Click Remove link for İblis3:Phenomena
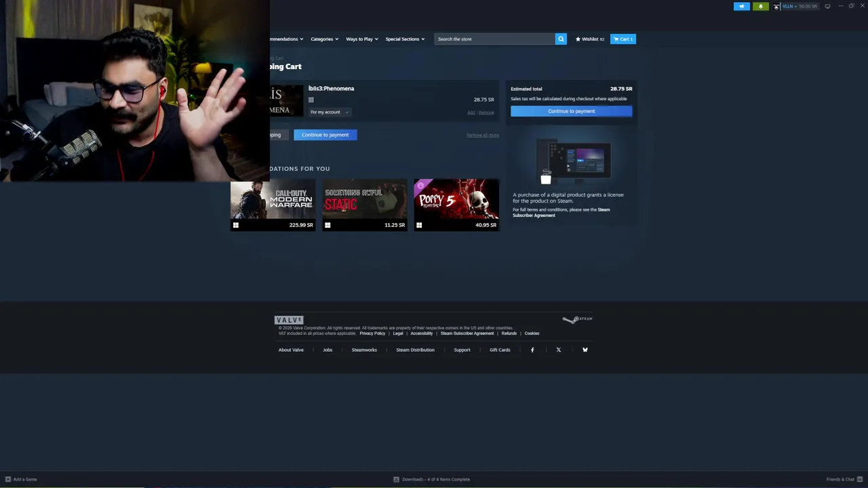Image resolution: width=868 pixels, height=488 pixels. (x=486, y=113)
